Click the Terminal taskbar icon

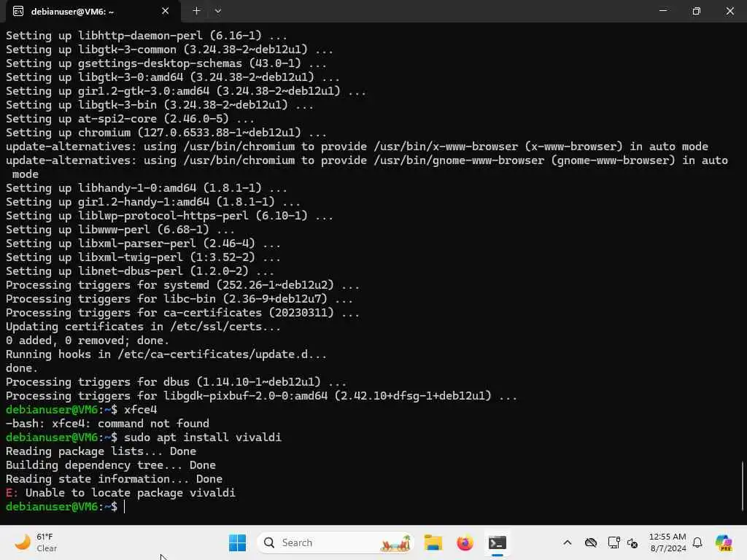point(497,542)
